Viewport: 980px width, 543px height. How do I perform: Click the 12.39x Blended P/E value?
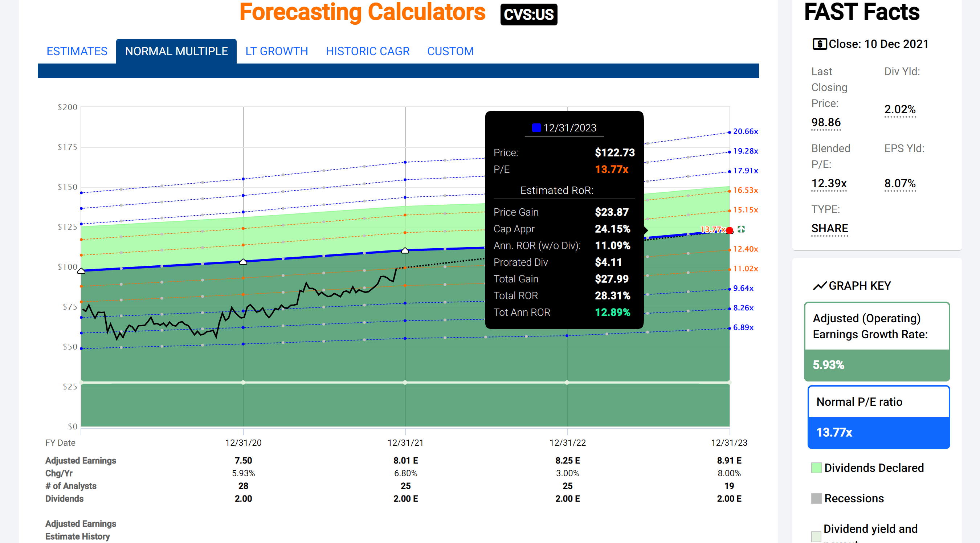coord(829,183)
